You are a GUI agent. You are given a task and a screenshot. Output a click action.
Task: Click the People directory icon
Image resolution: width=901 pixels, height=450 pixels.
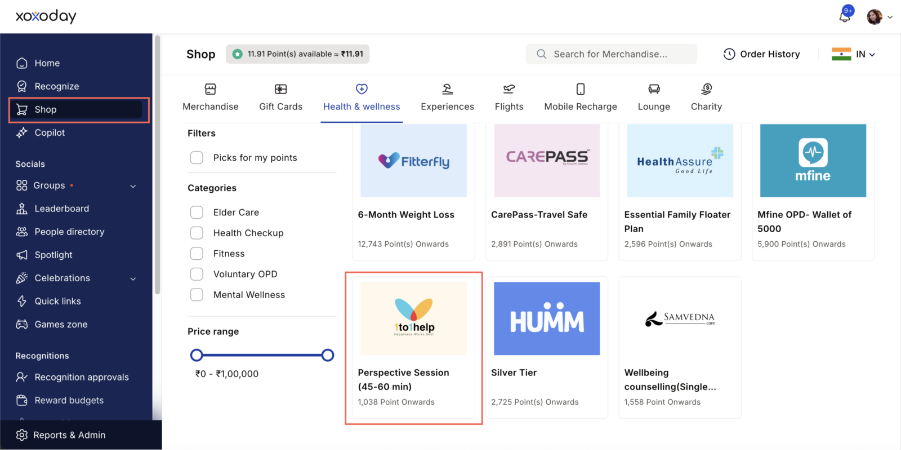22,232
